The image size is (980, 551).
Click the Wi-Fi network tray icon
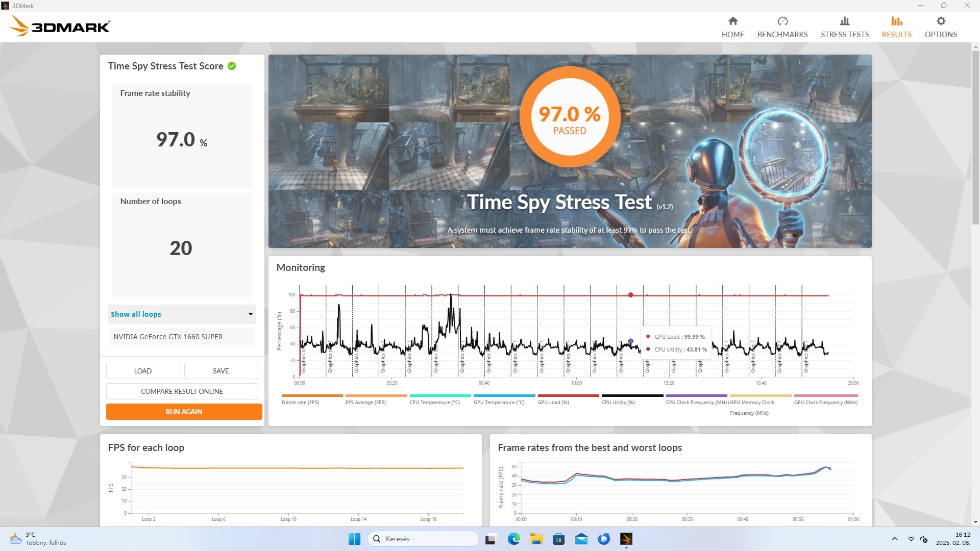[911, 539]
